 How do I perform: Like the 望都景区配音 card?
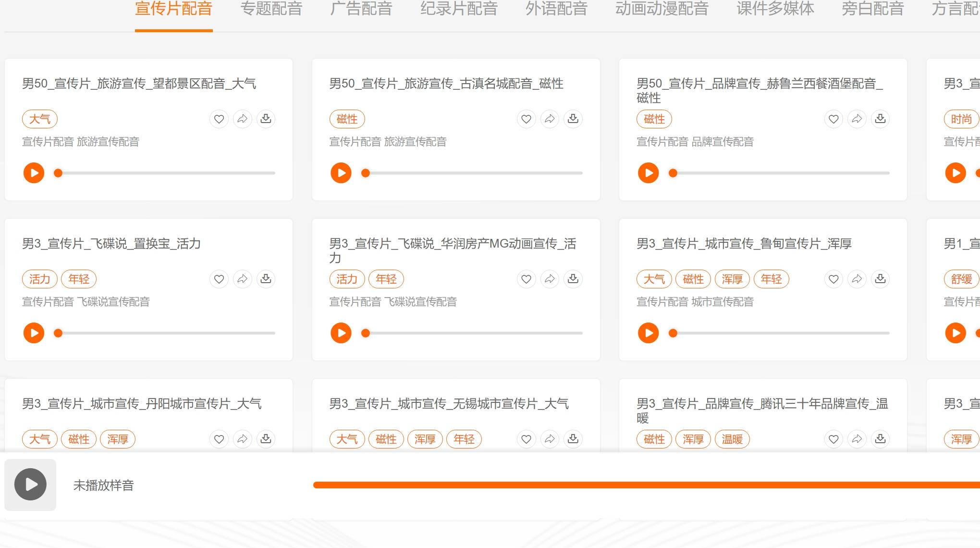pos(219,119)
